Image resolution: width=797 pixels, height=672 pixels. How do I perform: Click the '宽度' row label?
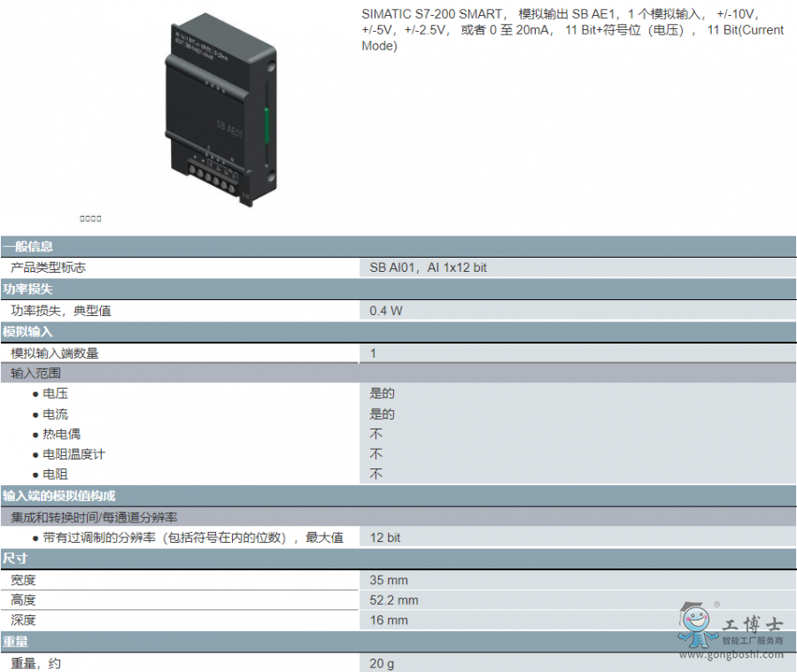point(23,580)
